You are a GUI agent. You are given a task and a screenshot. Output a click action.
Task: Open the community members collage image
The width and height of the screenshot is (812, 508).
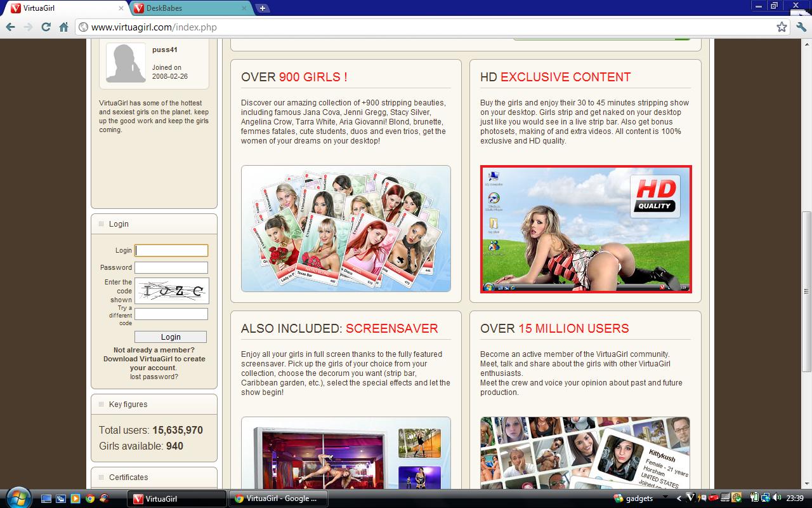click(x=585, y=452)
